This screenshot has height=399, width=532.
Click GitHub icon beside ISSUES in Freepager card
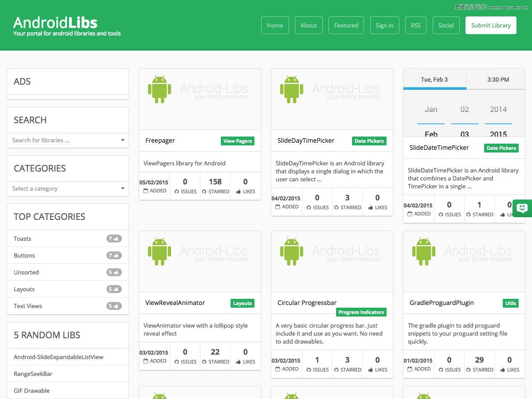tap(176, 192)
